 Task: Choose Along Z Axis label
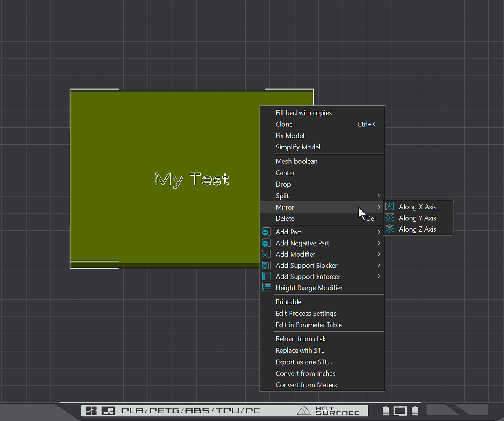point(417,229)
